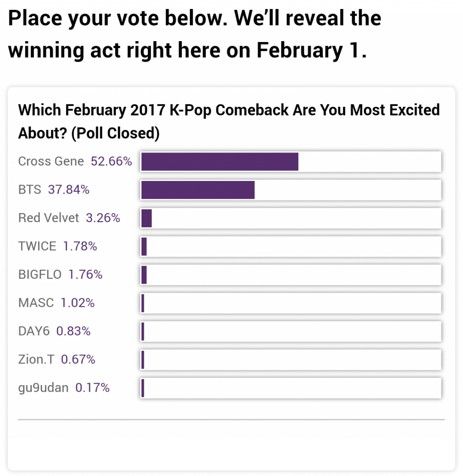The height and width of the screenshot is (476, 463).
Task: Click the 0.67% percentage next to Zion.T
Action: coord(78,360)
